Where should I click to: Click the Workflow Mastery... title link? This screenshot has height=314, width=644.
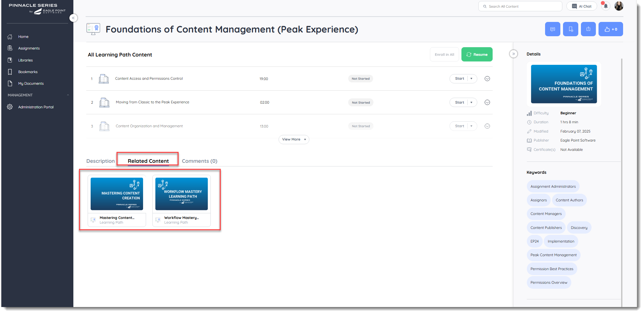coord(181,218)
